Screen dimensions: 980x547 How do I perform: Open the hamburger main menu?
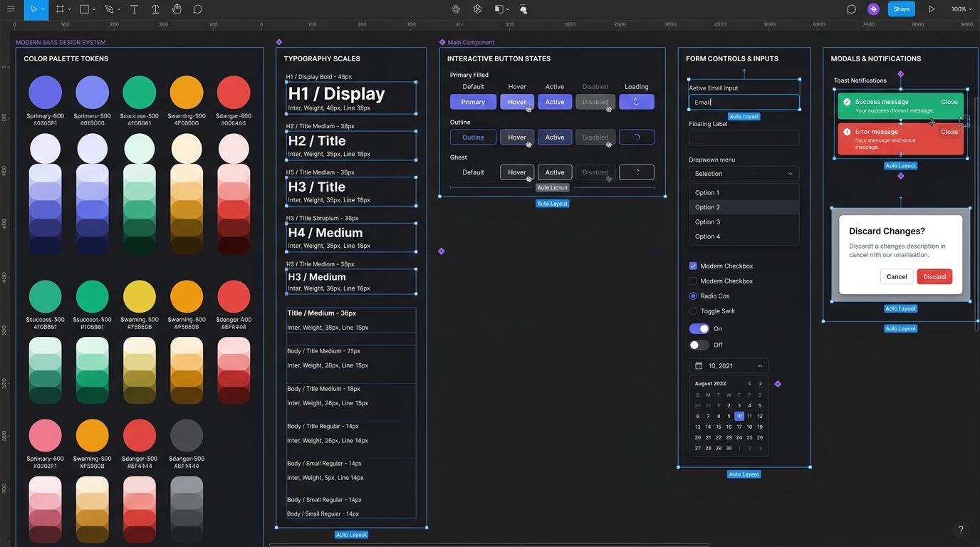(11, 9)
